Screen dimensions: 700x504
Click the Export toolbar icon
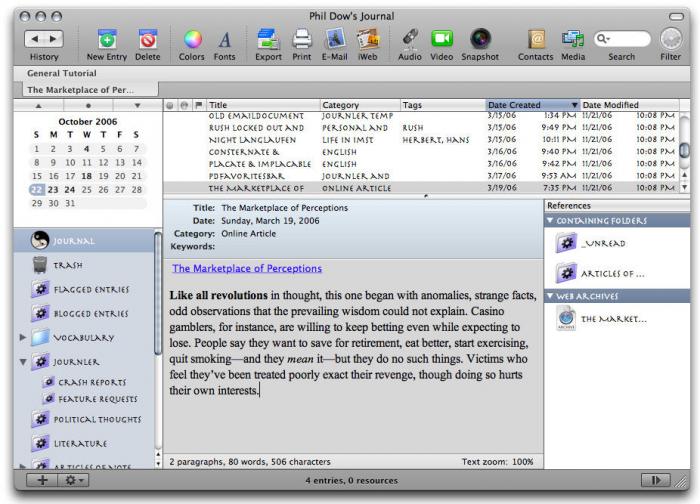pyautogui.click(x=268, y=39)
